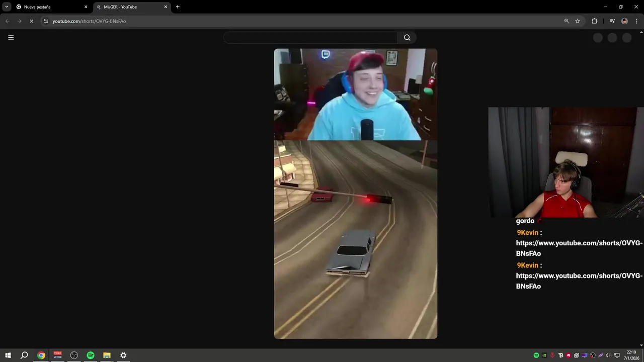
Task: Open a new tab with plus button
Action: [178, 7]
